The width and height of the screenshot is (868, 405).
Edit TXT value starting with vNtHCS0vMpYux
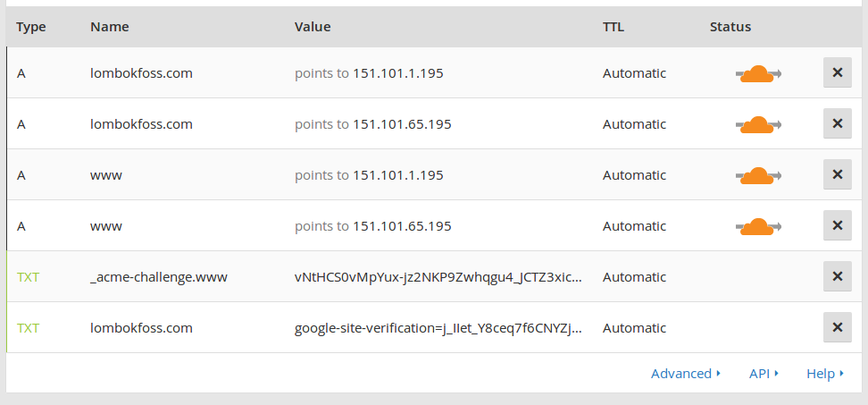click(x=438, y=277)
